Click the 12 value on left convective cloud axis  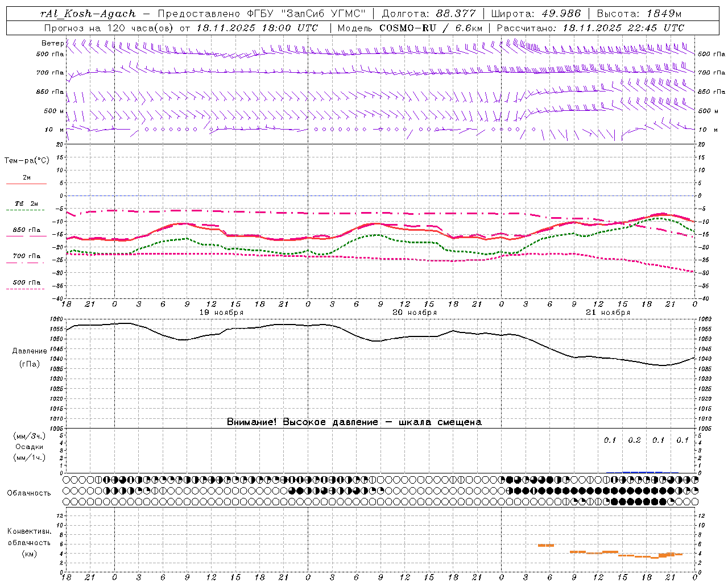(60, 516)
